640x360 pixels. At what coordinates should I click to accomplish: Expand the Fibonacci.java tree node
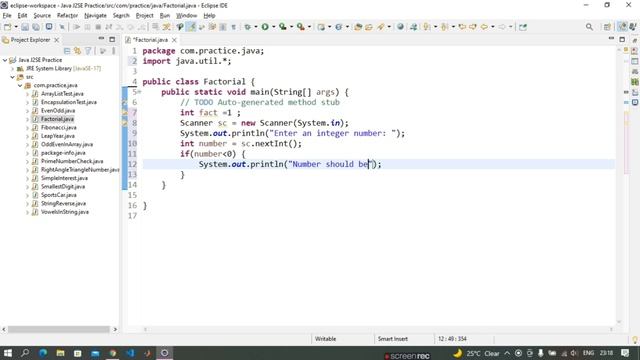(27, 128)
